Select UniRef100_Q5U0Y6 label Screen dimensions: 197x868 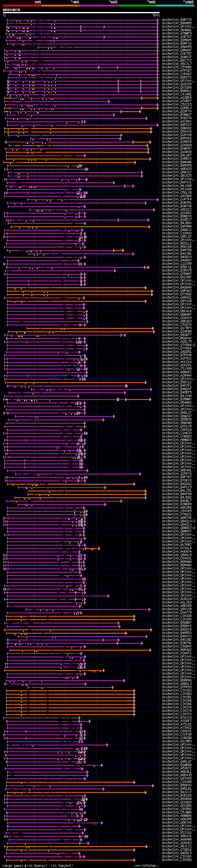tap(177, 131)
